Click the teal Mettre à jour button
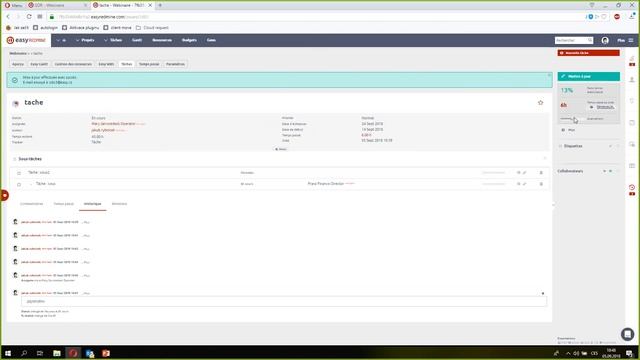This screenshot has height=360, width=640. (588, 76)
